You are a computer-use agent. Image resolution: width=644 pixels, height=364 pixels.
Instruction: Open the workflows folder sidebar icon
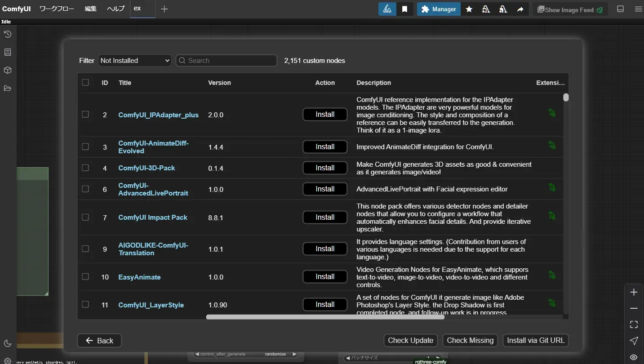tap(8, 88)
